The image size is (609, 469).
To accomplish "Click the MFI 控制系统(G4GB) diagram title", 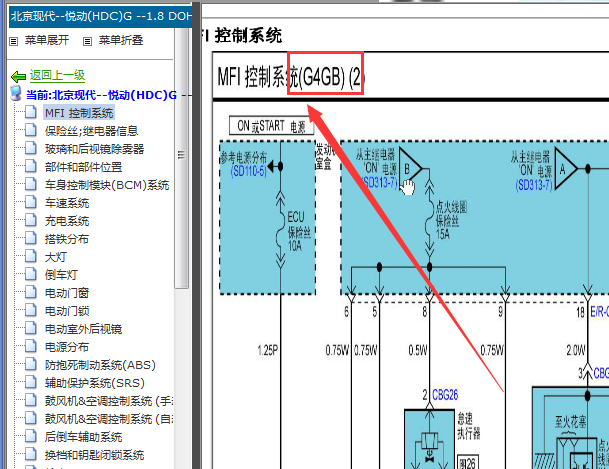I will pos(291,76).
